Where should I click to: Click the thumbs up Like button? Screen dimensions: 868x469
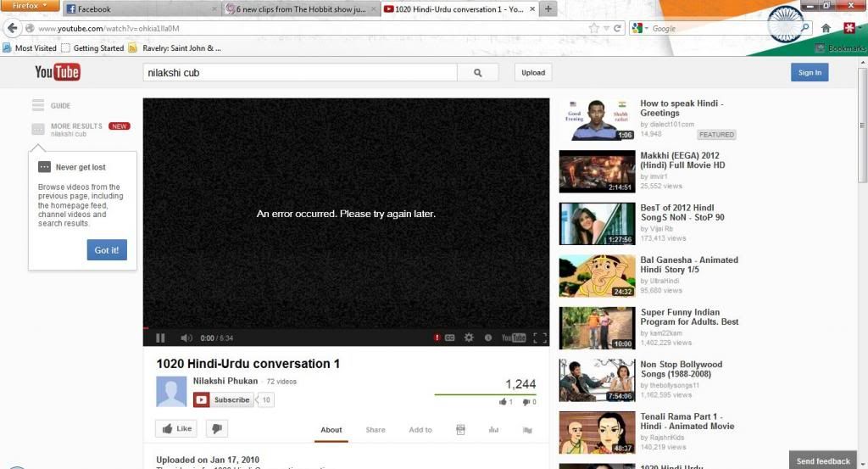[x=176, y=428]
